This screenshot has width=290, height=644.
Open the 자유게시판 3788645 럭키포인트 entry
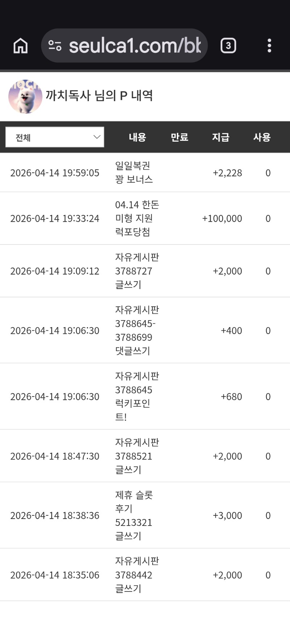[x=137, y=397]
